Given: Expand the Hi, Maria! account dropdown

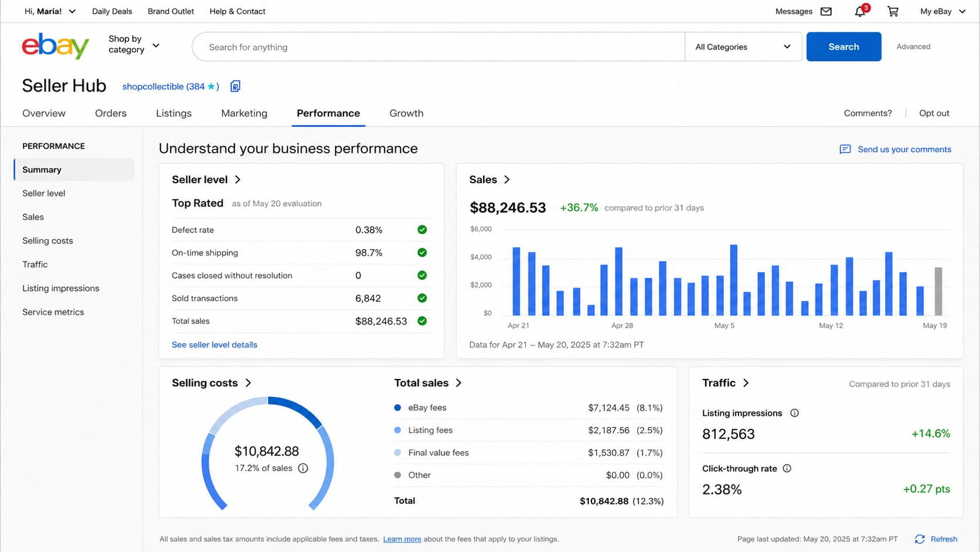Looking at the screenshot, I should coord(50,11).
